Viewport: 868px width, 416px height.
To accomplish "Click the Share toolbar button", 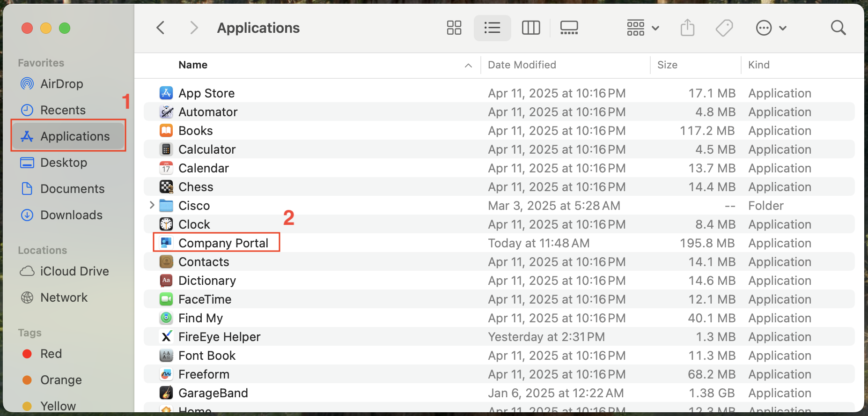I will [x=687, y=28].
